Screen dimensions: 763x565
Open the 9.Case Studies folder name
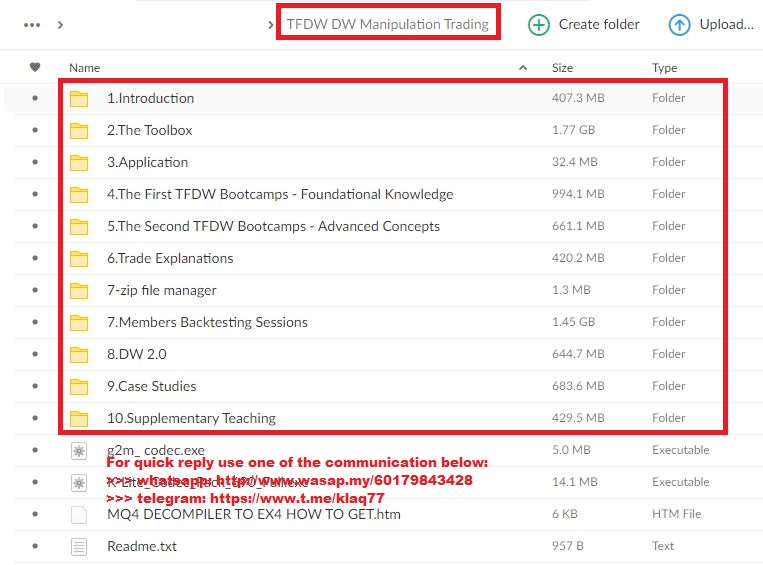[152, 386]
